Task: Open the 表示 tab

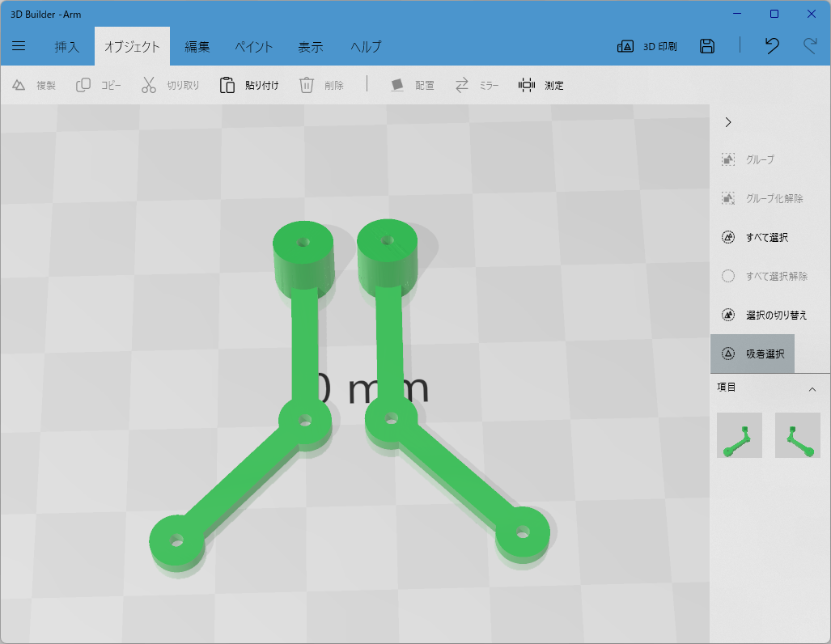Action: coord(311,47)
